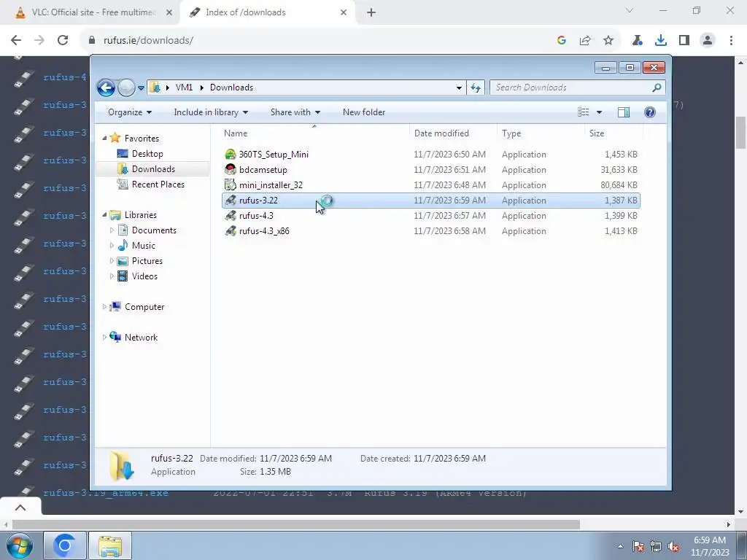This screenshot has width=747, height=560.
Task: Bookmark this page with the star
Action: (608, 41)
